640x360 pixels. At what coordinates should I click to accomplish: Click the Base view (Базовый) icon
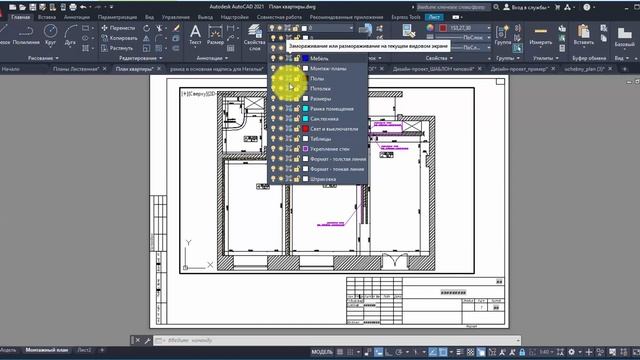pyautogui.click(x=624, y=37)
